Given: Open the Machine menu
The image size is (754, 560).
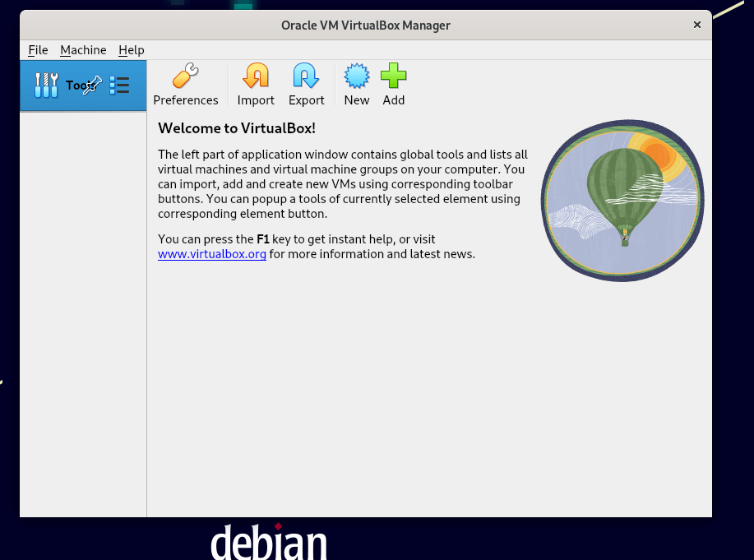Looking at the screenshot, I should pyautogui.click(x=83, y=50).
